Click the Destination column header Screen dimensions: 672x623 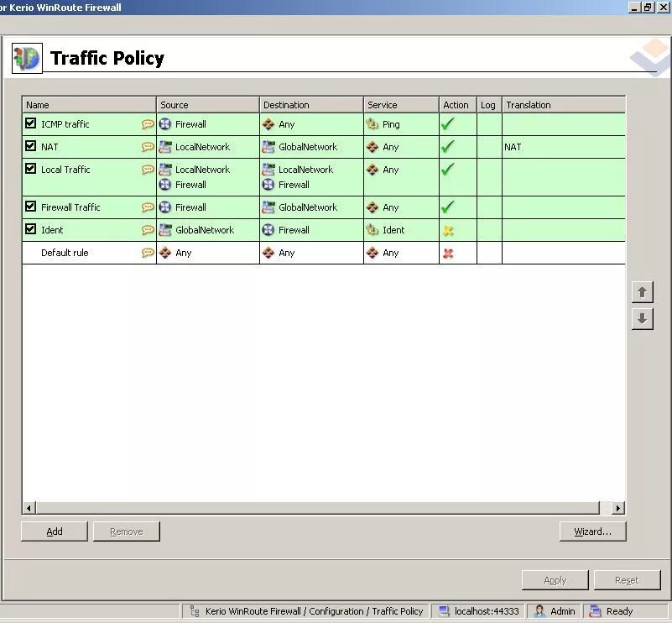click(x=311, y=105)
